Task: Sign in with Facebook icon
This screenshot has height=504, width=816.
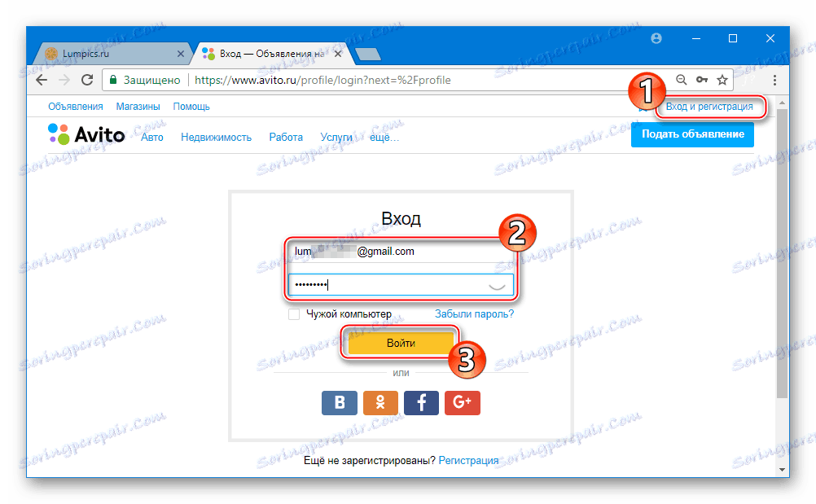Action: (422, 402)
